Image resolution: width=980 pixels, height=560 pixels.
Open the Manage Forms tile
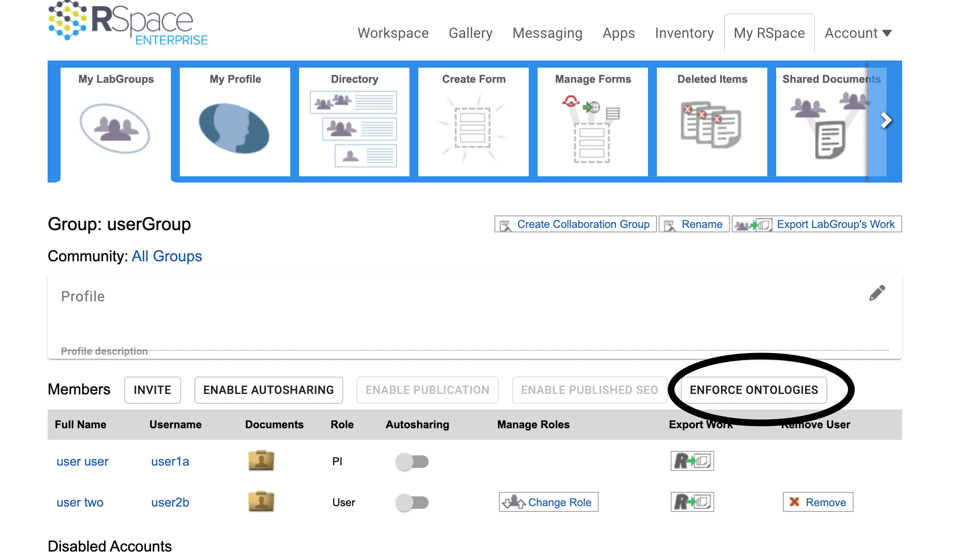point(593,122)
